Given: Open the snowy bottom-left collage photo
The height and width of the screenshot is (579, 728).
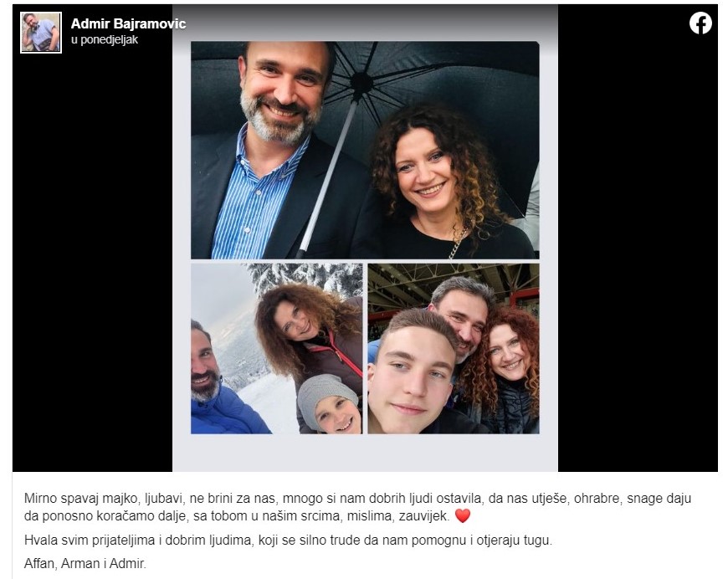Looking at the screenshot, I should [x=277, y=349].
